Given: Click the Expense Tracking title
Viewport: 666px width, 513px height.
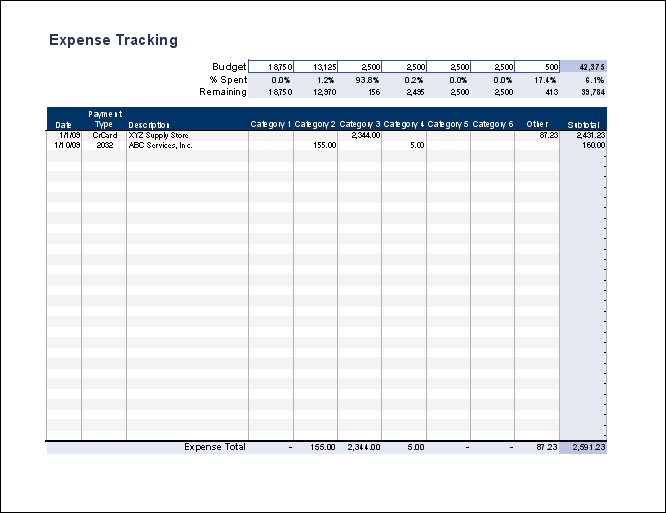Looking at the screenshot, I should pos(113,41).
